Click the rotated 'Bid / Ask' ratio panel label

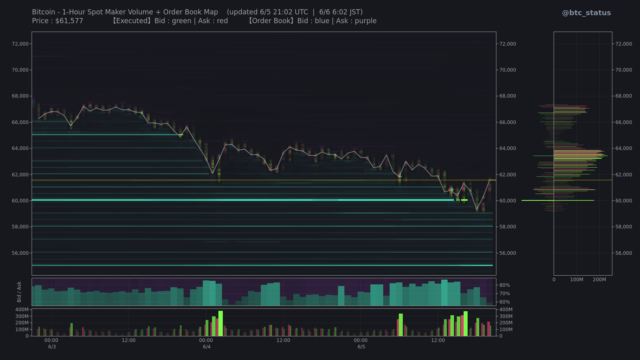tap(19, 292)
